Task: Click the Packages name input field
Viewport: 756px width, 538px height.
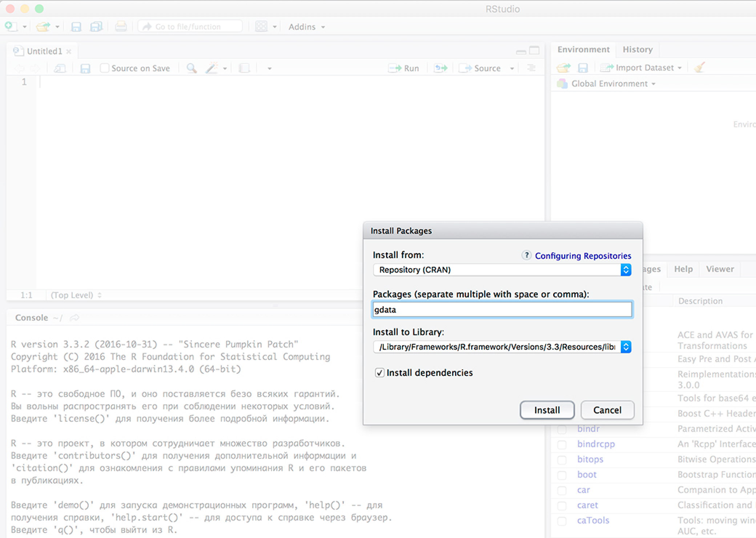Action: coord(502,310)
